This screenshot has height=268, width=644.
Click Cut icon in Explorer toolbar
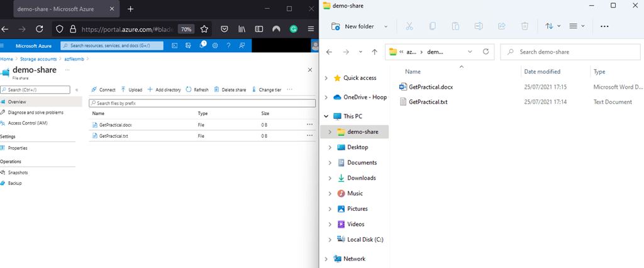(409, 26)
